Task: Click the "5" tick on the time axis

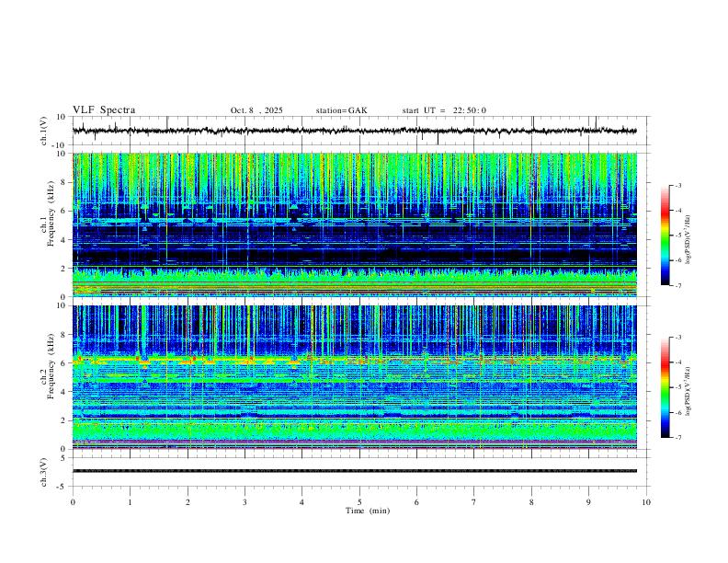Action: (x=359, y=502)
